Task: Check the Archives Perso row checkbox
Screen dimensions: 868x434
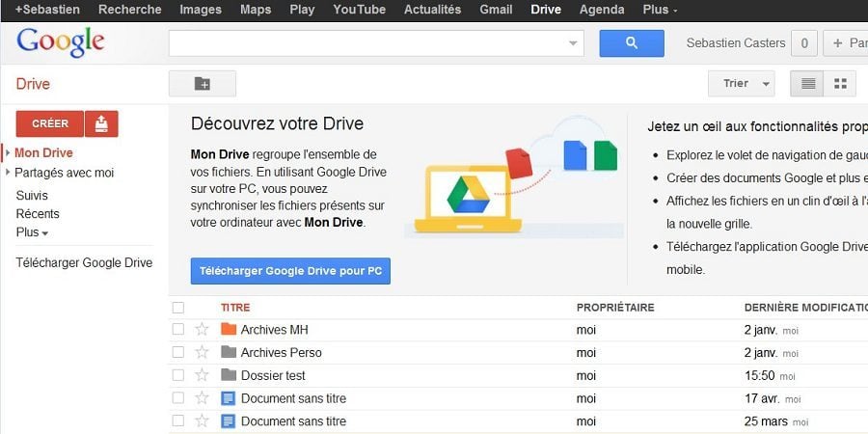Action: click(x=177, y=352)
